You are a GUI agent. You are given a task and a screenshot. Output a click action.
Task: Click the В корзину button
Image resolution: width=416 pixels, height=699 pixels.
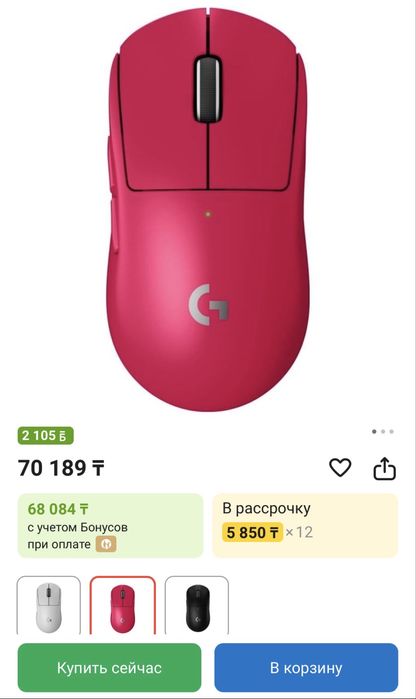(x=306, y=667)
